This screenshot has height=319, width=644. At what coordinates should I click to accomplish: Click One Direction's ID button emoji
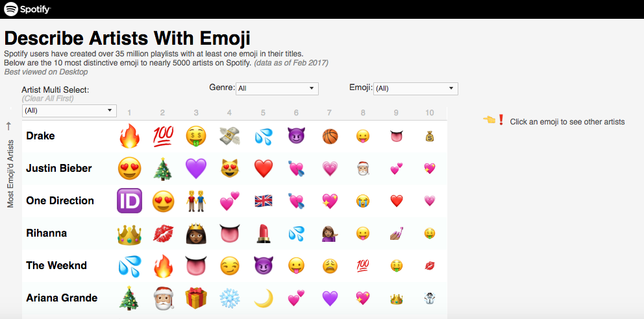(129, 201)
